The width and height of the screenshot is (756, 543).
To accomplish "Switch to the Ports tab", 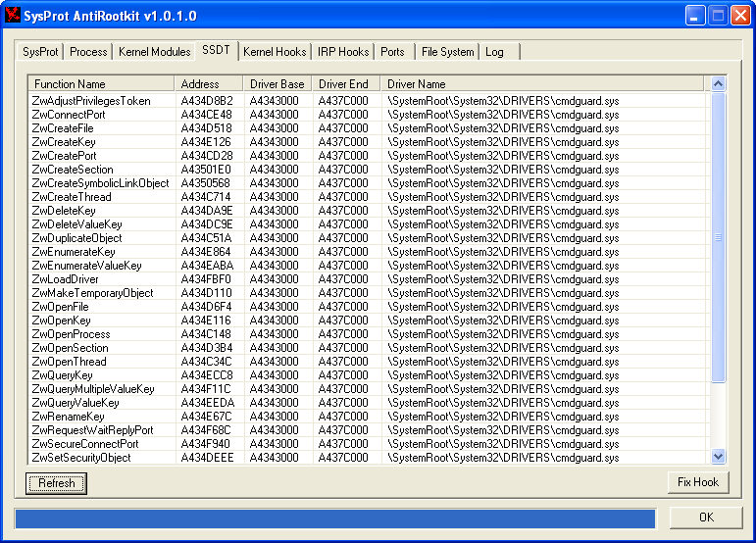I will point(392,52).
